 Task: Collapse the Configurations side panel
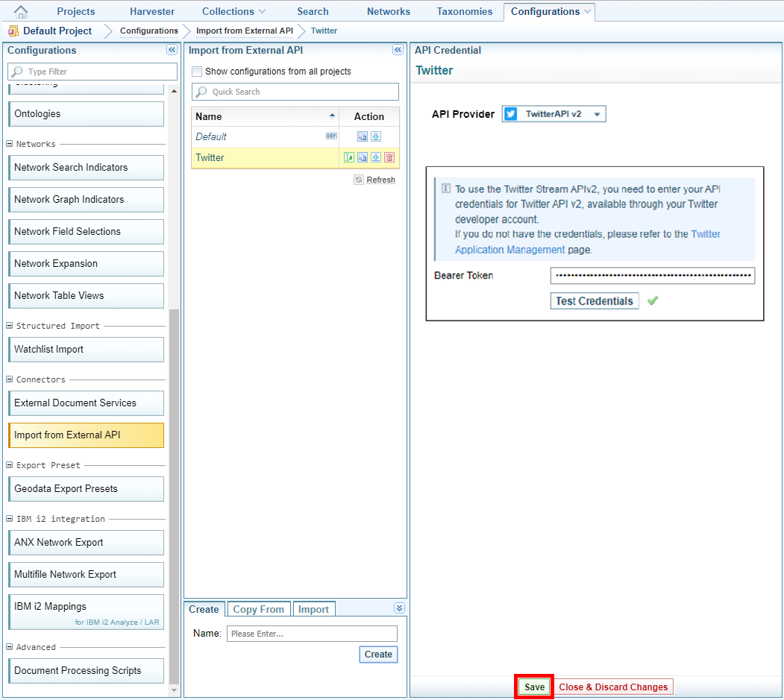172,50
